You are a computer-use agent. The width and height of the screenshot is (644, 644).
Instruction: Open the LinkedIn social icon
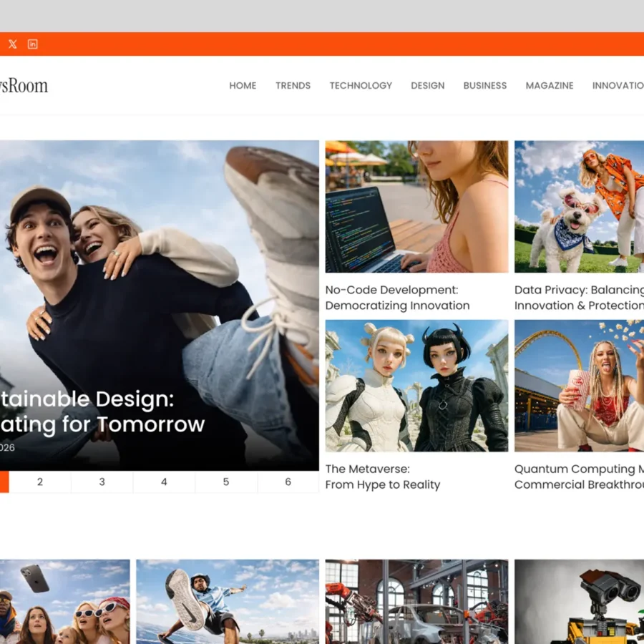(32, 44)
